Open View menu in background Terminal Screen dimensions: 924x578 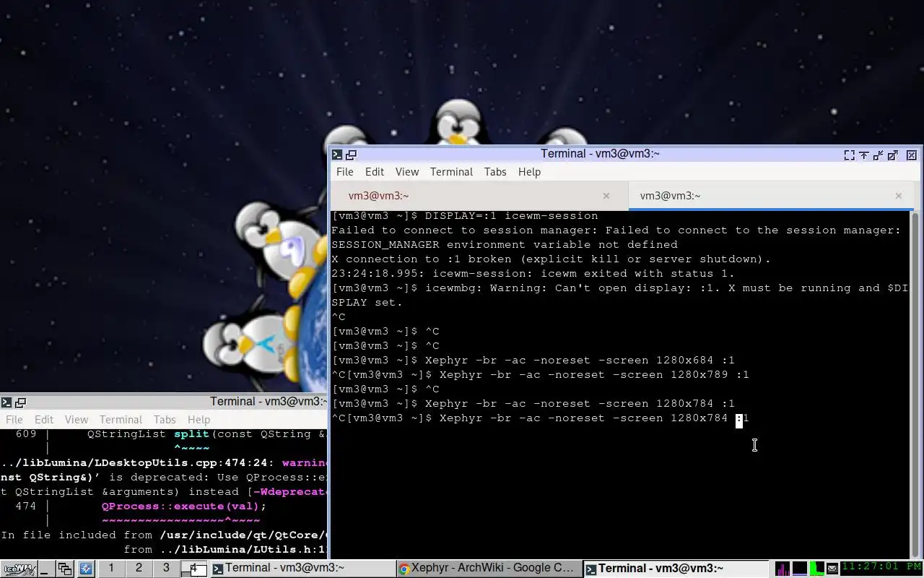click(77, 420)
